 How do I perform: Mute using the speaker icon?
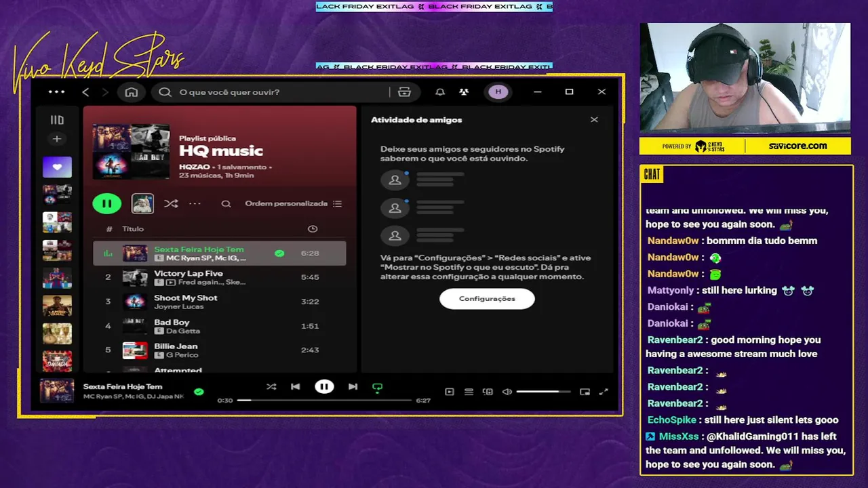pyautogui.click(x=507, y=392)
